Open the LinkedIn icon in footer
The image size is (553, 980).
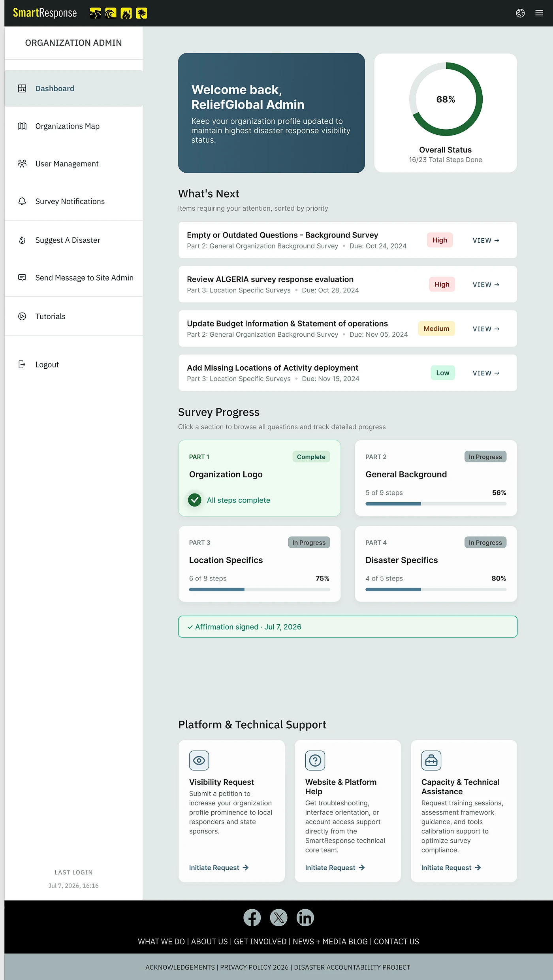click(x=305, y=918)
